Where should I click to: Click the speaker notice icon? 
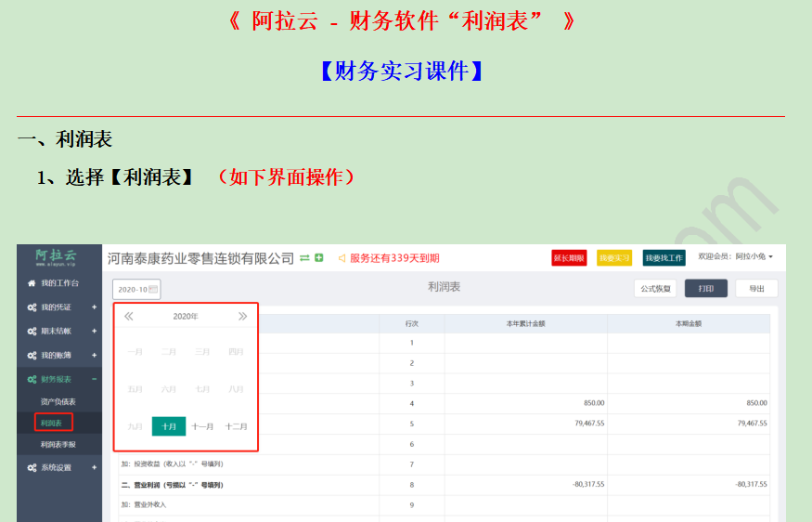point(342,258)
